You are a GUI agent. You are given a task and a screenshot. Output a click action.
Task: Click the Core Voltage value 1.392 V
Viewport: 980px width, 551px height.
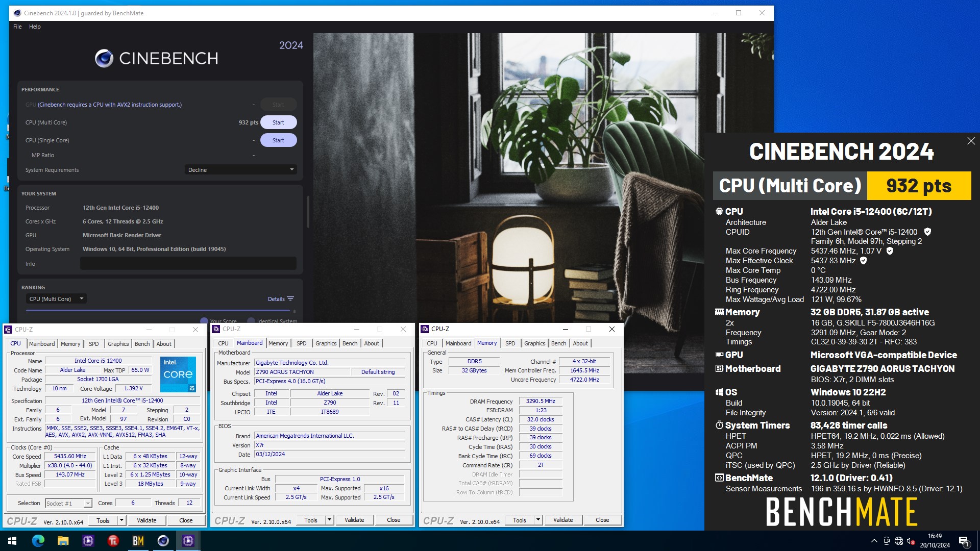pos(133,389)
